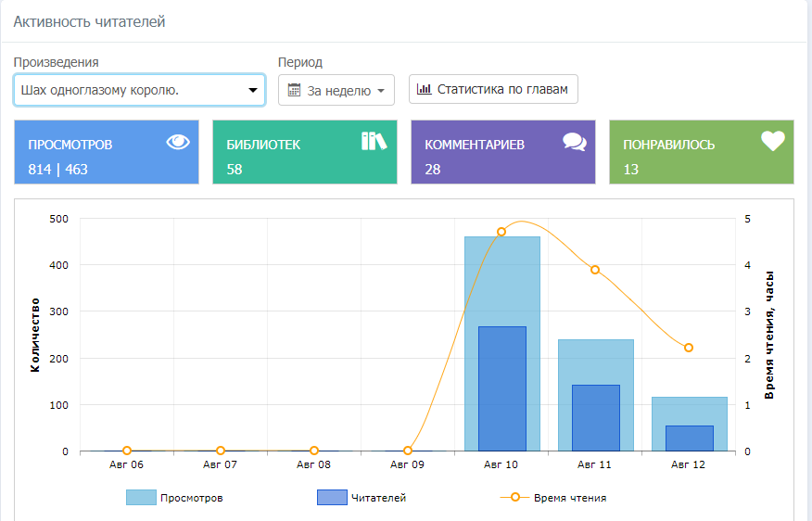Image resolution: width=812 pixels, height=521 pixels.
Task: Click the Авг 10 readers dark blue bar
Action: point(501,389)
